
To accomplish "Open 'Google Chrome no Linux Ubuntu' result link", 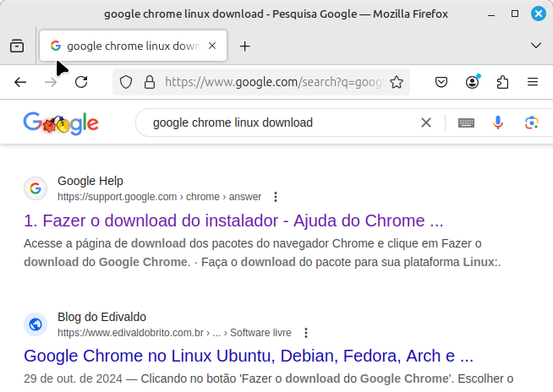I will (249, 355).
